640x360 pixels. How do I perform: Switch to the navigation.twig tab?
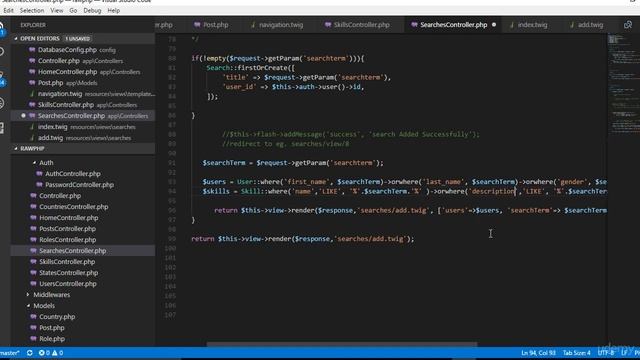click(x=277, y=25)
